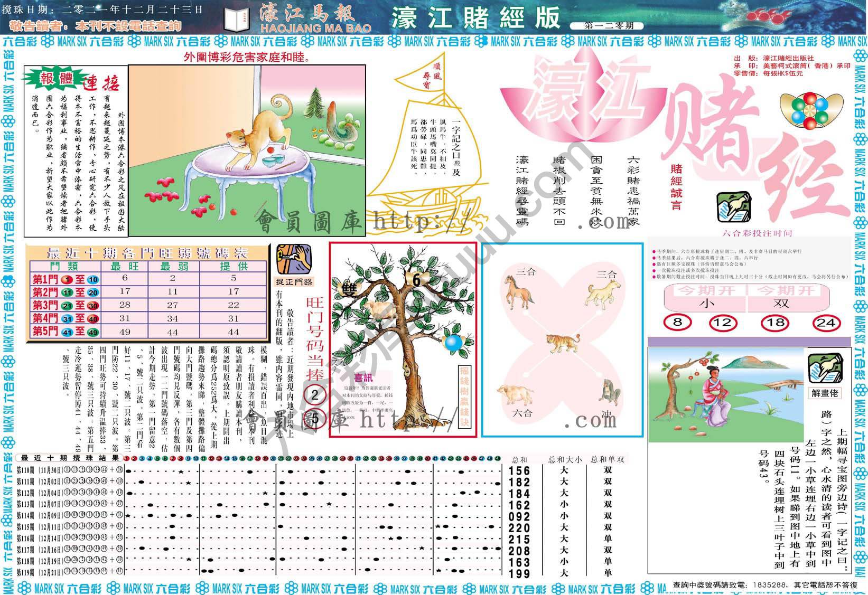Viewport: 868px width, 595px height.
Task: Click the 第3門 row label
Action: [x=66, y=306]
